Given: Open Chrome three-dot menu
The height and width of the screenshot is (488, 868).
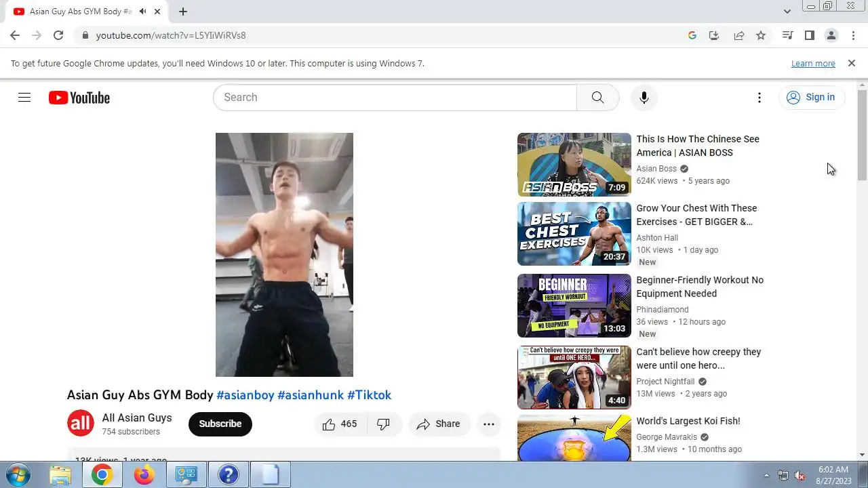Looking at the screenshot, I should click(x=853, y=35).
